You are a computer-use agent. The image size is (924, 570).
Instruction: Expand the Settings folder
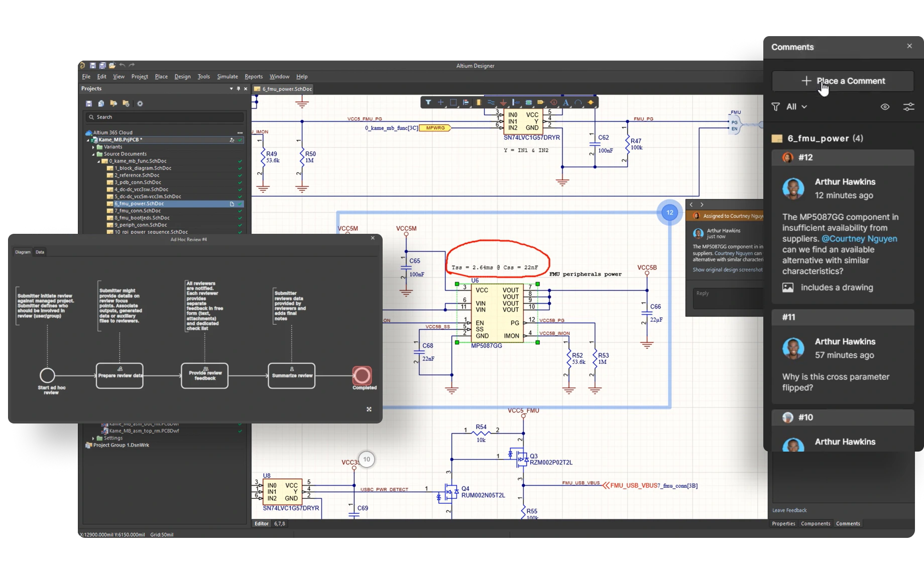click(93, 438)
